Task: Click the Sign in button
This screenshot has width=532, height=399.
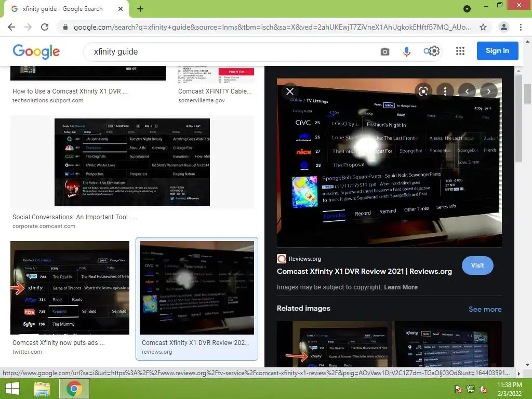Action: coord(497,51)
